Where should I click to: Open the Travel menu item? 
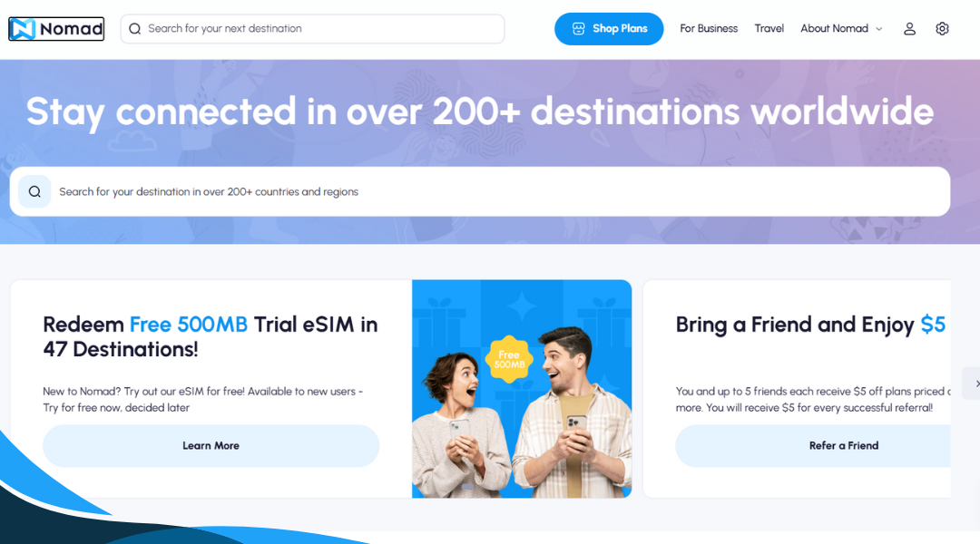coord(769,29)
